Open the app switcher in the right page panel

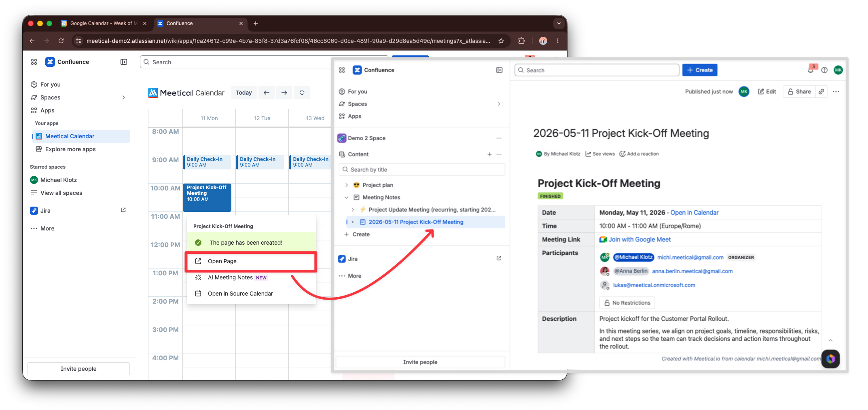(342, 70)
